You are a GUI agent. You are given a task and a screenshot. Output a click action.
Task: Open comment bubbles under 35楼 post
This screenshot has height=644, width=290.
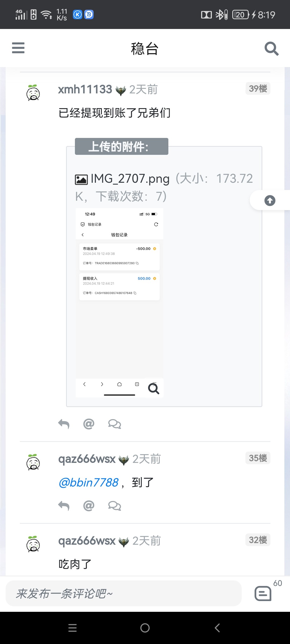115,506
